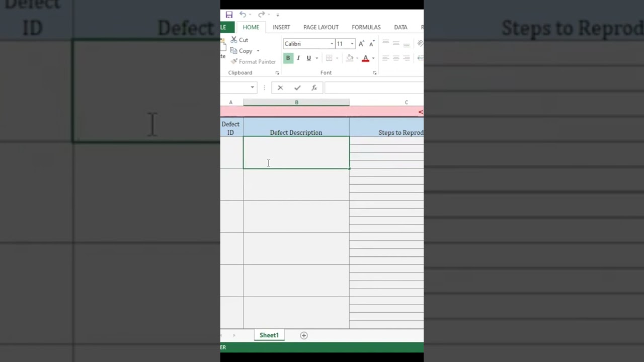Viewport: 644px width, 362px height.
Task: Align text right
Action: click(407, 58)
